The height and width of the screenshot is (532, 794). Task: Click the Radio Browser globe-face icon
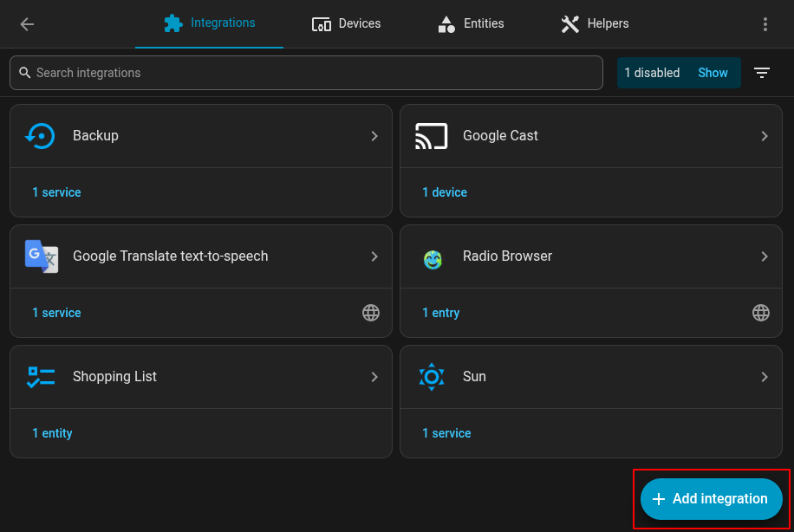click(x=433, y=260)
